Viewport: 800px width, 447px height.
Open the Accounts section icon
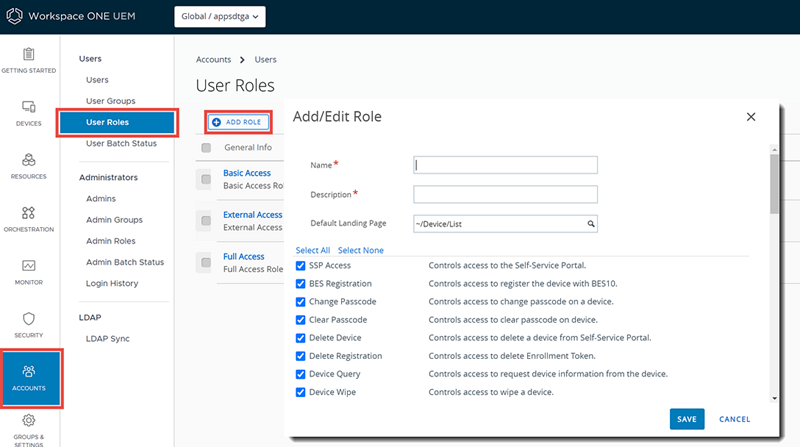pyautogui.click(x=29, y=371)
